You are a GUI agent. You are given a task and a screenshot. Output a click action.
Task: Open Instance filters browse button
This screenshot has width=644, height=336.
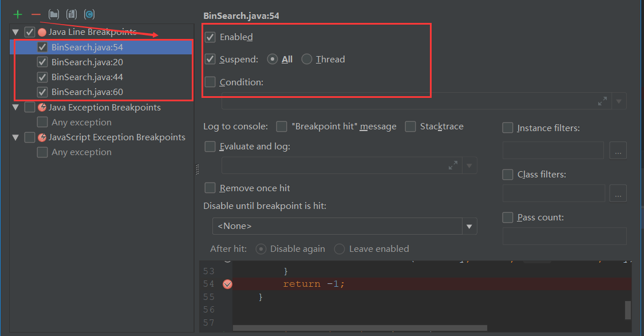[x=618, y=151]
